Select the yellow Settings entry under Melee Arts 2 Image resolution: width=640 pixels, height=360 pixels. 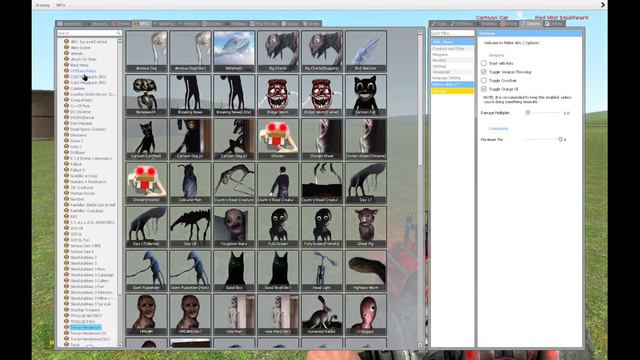pyautogui.click(x=453, y=91)
